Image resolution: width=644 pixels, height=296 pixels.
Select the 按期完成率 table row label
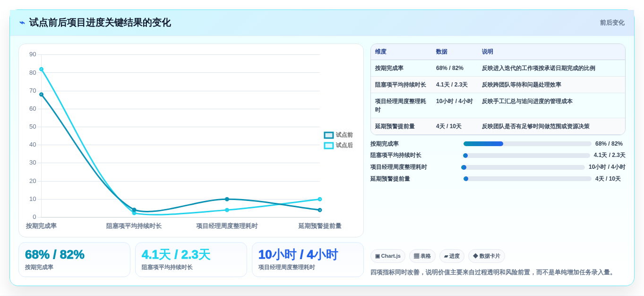pyautogui.click(x=389, y=68)
